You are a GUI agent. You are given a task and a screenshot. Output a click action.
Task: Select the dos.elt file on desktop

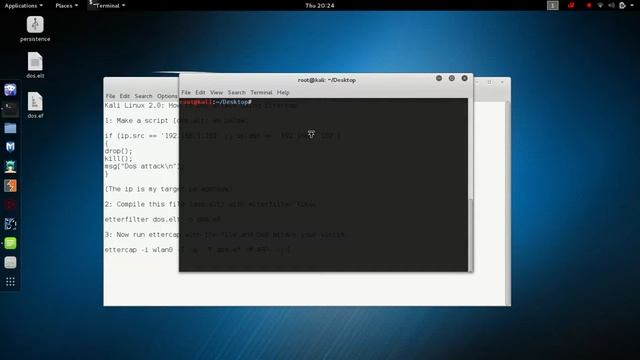(35, 65)
